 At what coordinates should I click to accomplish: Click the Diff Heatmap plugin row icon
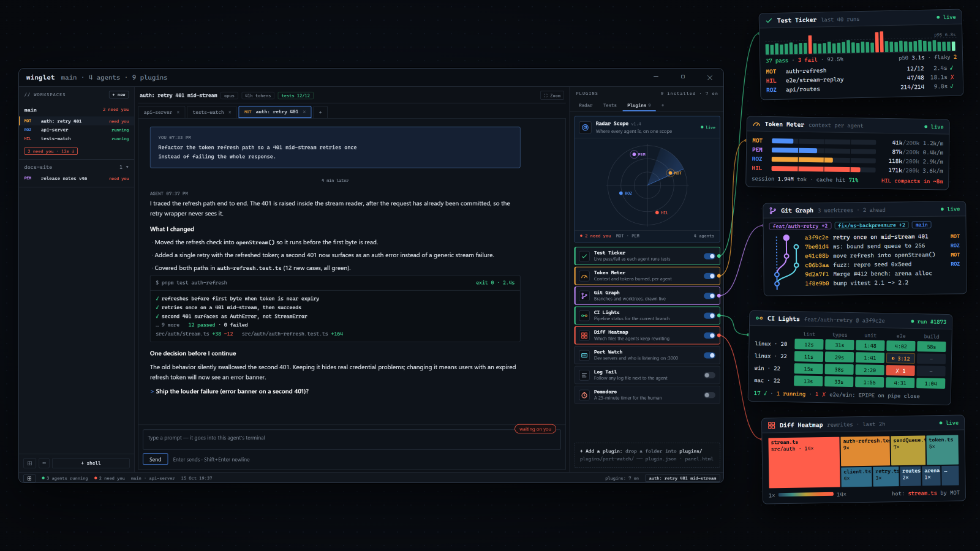584,335
